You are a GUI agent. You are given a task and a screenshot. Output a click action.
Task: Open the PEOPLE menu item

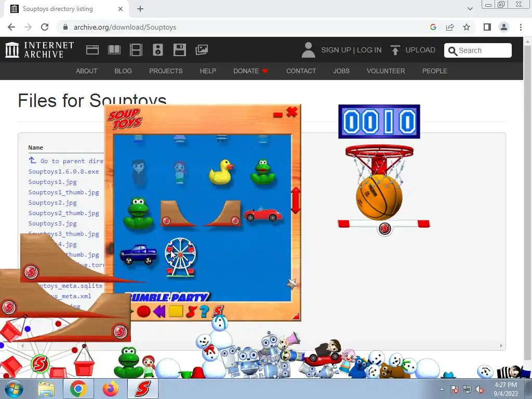pos(435,71)
